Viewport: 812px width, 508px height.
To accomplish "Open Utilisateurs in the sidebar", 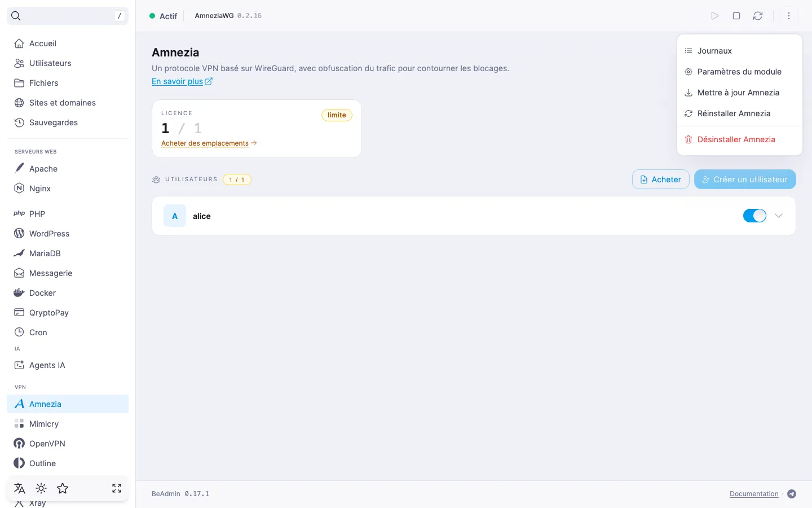I will (x=68, y=63).
